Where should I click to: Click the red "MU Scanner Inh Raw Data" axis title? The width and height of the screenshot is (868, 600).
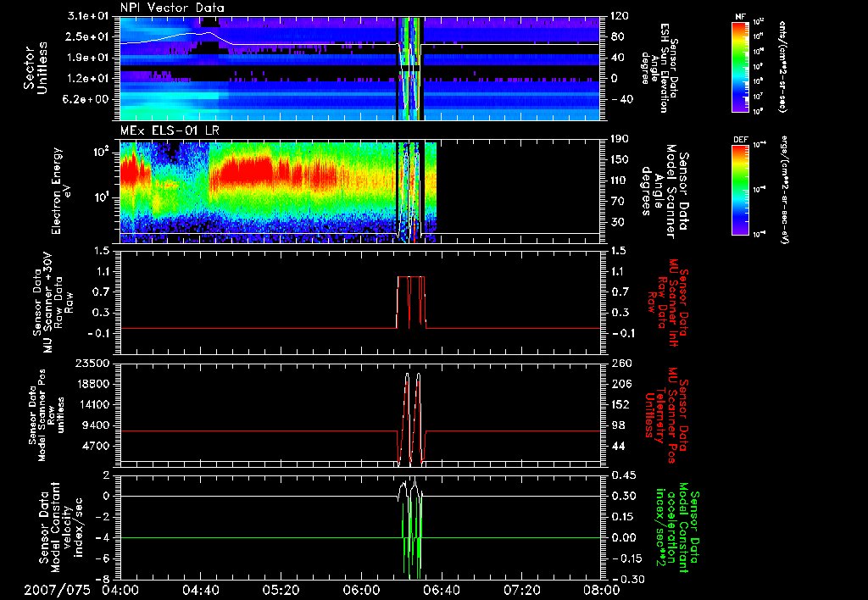(669, 303)
